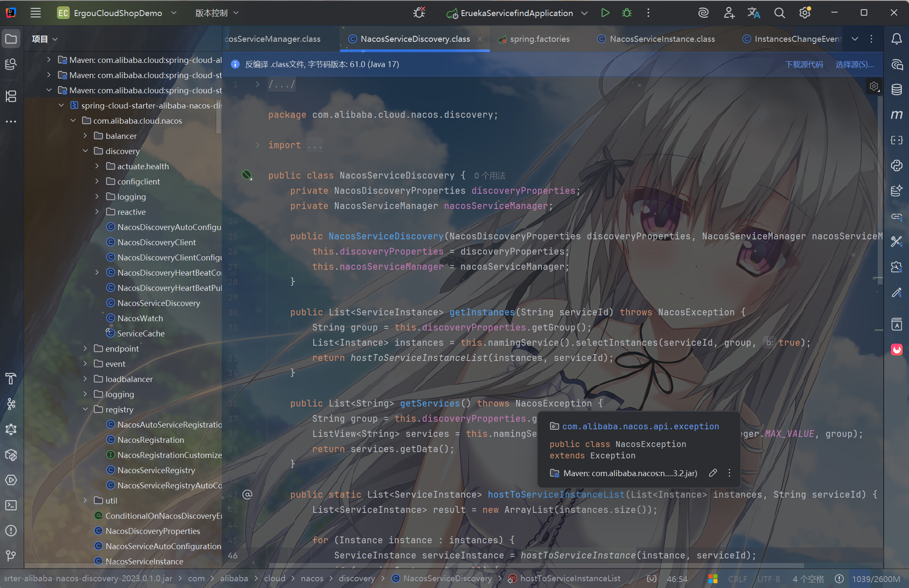Select NacosWatch class in tree

140,318
